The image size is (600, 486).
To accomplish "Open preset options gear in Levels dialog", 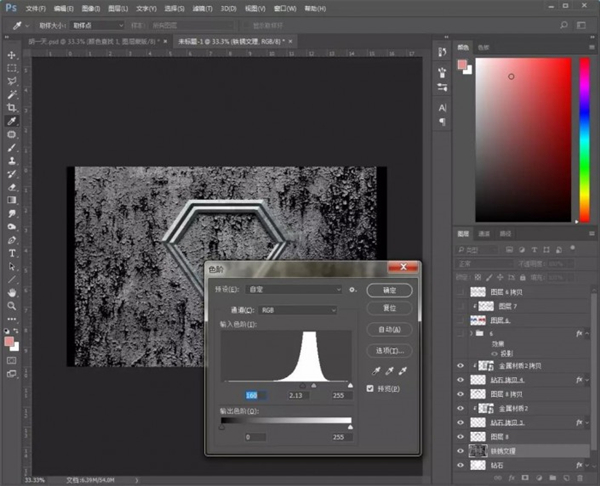I will 353,289.
